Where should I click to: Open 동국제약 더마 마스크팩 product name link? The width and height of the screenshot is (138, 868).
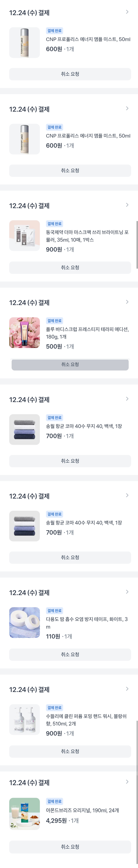click(x=87, y=236)
